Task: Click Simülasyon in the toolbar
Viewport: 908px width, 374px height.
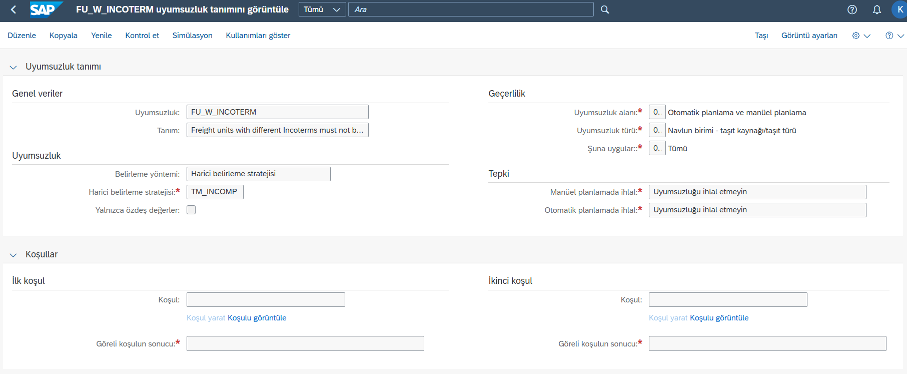Action: [192, 36]
